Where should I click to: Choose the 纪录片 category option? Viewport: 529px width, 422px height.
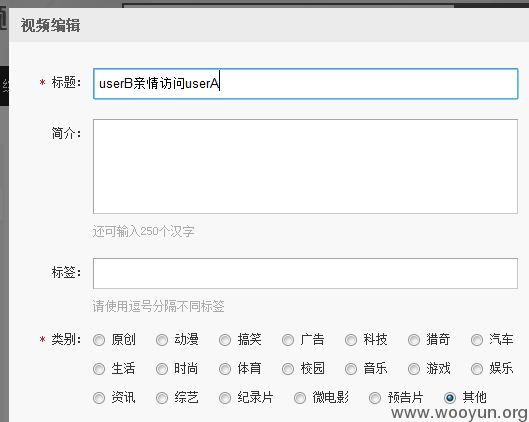(225, 398)
